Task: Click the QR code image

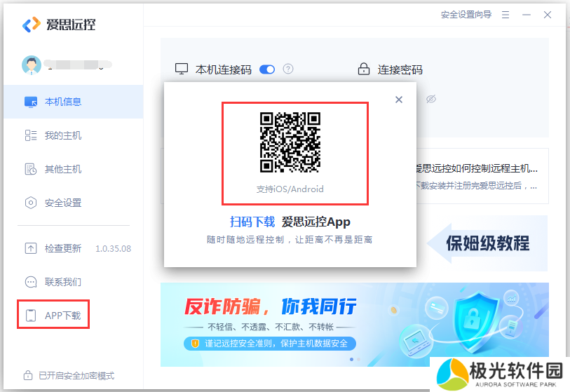Action: point(290,142)
